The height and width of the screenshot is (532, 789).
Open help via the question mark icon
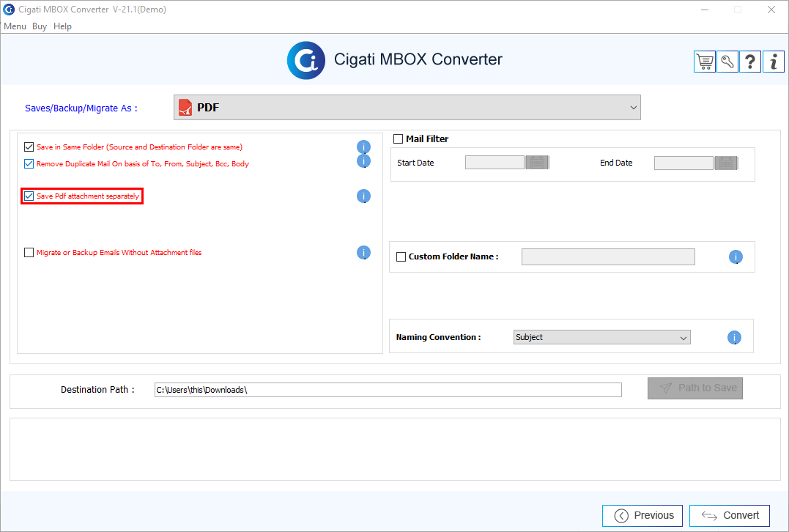[x=749, y=62]
